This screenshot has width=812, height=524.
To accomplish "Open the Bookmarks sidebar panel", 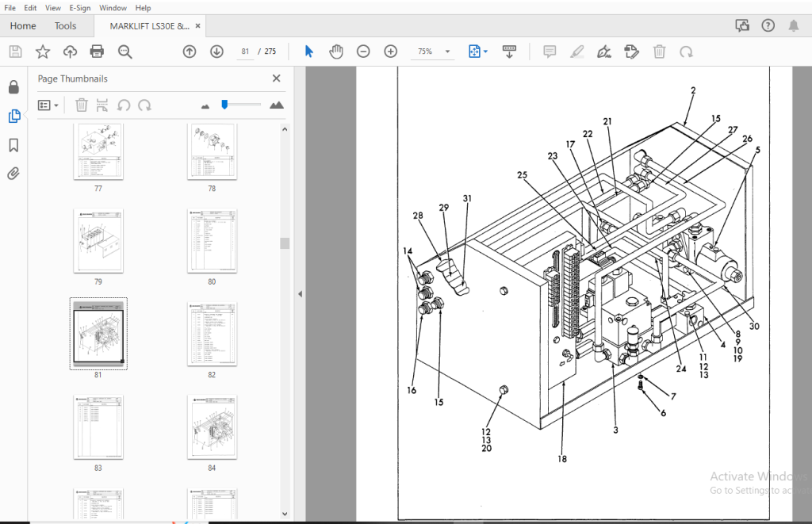I will tap(14, 145).
